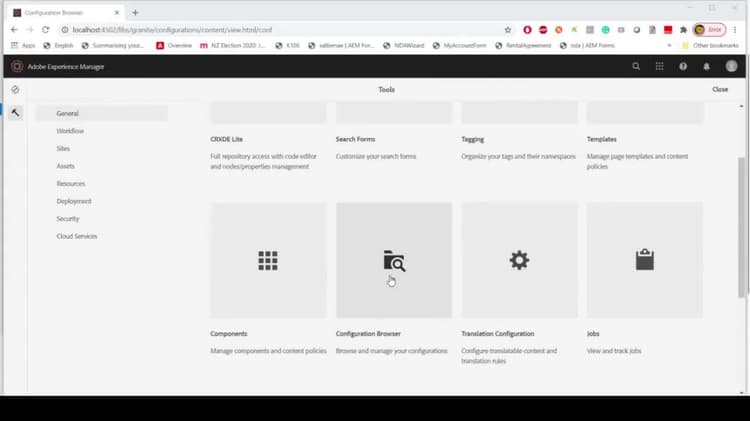Viewport: 750px width, 421px height.
Task: Open a new browser tab
Action: [x=135, y=13]
